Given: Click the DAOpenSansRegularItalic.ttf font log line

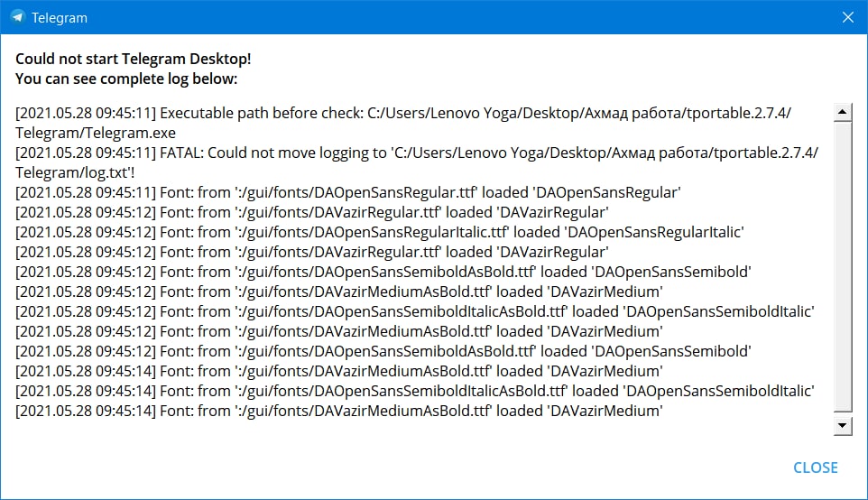Looking at the screenshot, I should 379,232.
